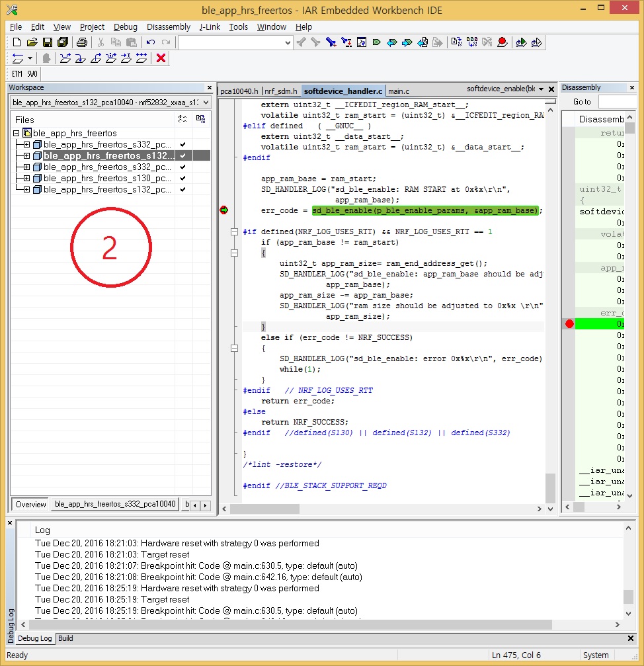Click the Make icon
This screenshot has width=644, height=666.
pyautogui.click(x=471, y=42)
